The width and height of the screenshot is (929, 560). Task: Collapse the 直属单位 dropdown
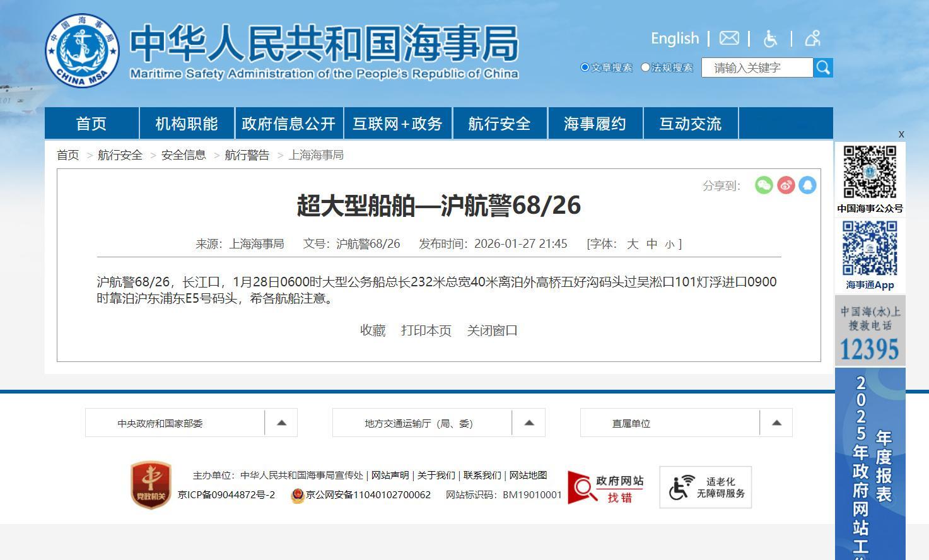pos(776,423)
